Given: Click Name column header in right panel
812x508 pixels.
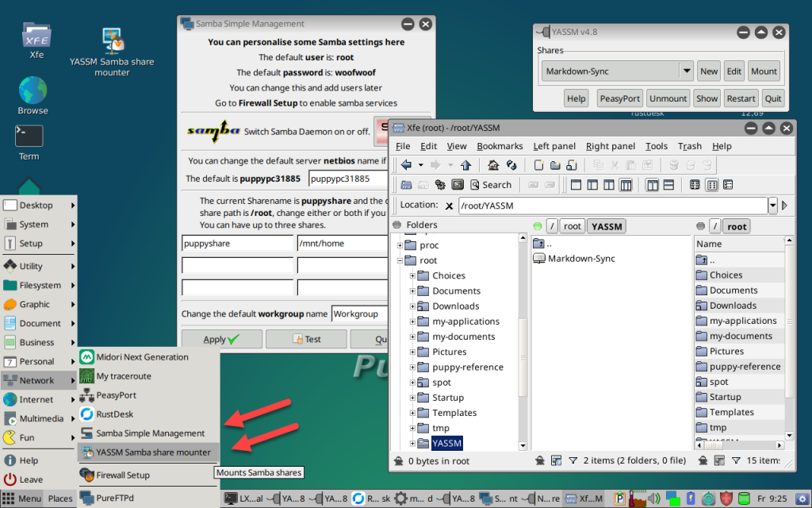Looking at the screenshot, I should (740, 244).
